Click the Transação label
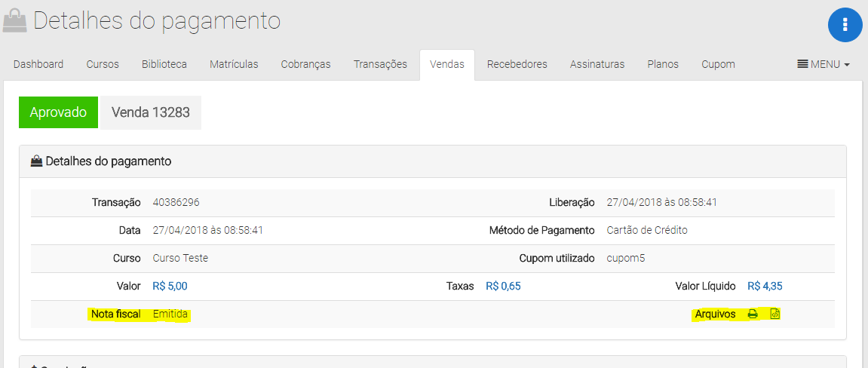This screenshot has height=368, width=868. click(x=116, y=203)
